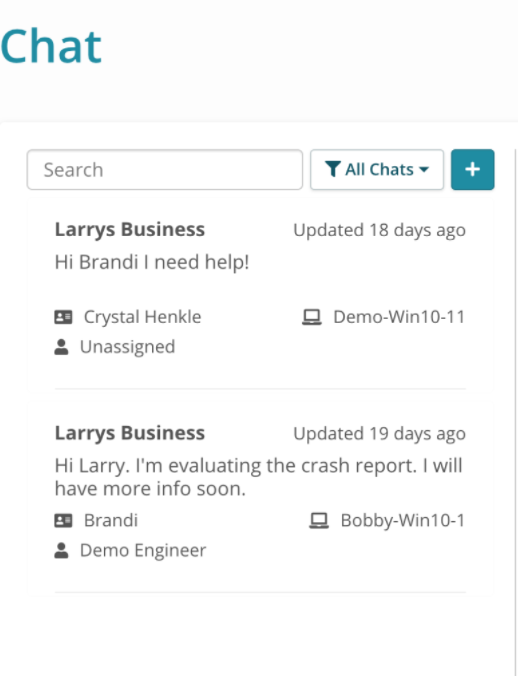Select the Bobby-Win10-1 device name
This screenshot has width=518, height=676.
[x=403, y=520]
